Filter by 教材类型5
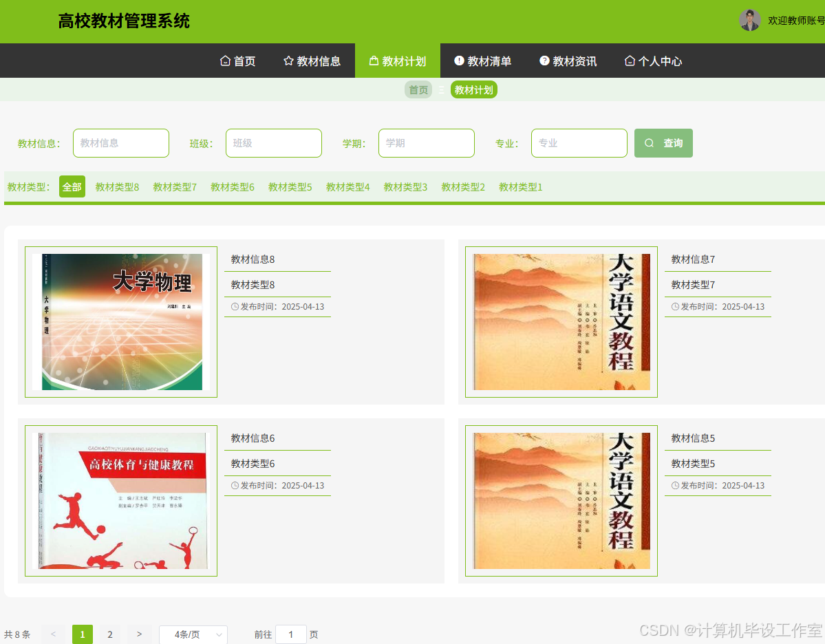Image resolution: width=825 pixels, height=644 pixels. [x=290, y=186]
